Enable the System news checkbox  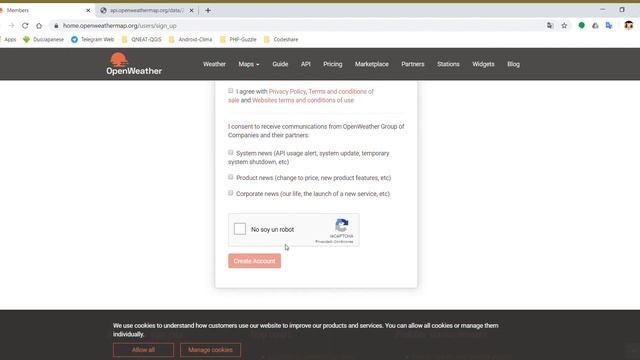(231, 152)
